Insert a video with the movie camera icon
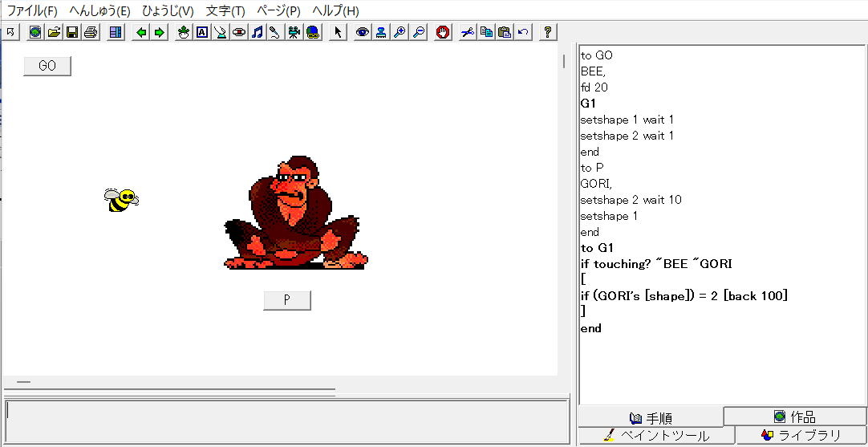This screenshot has height=447, width=868. click(294, 32)
